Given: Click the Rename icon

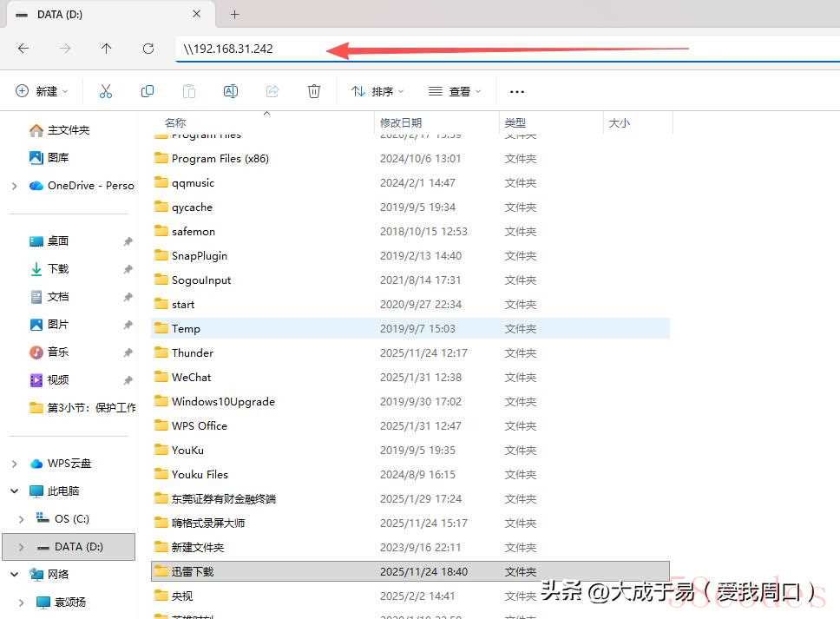Looking at the screenshot, I should (x=230, y=92).
